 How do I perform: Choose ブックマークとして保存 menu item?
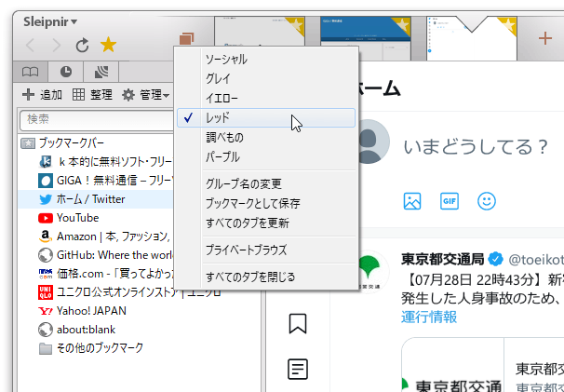(266, 204)
